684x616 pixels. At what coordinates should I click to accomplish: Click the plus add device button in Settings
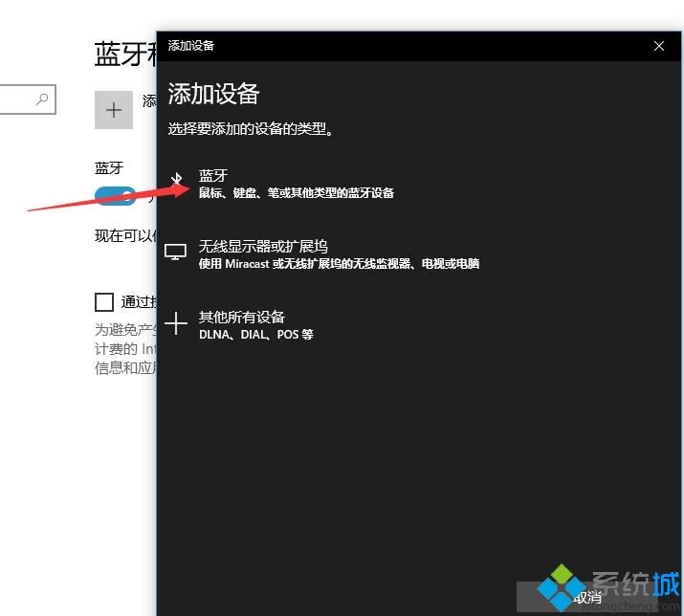114,110
